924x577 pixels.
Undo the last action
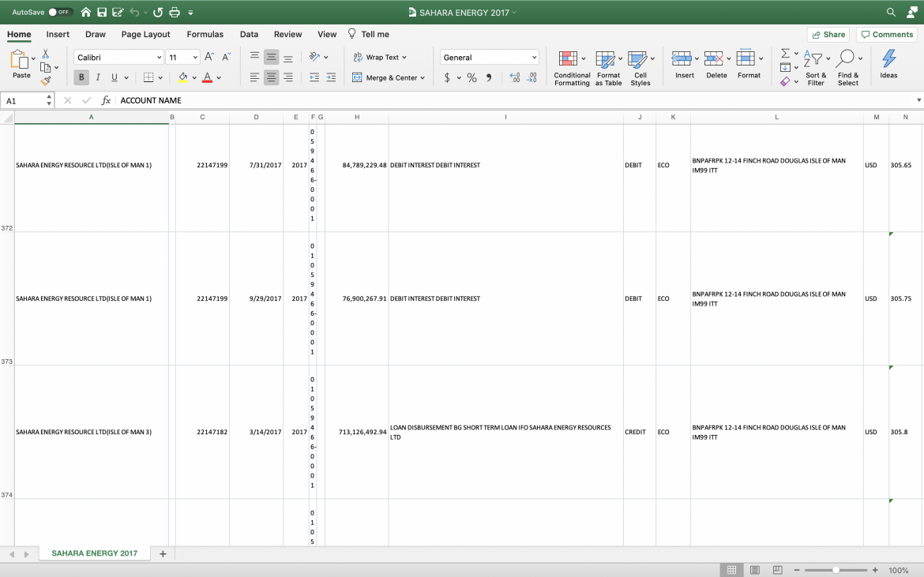click(134, 13)
